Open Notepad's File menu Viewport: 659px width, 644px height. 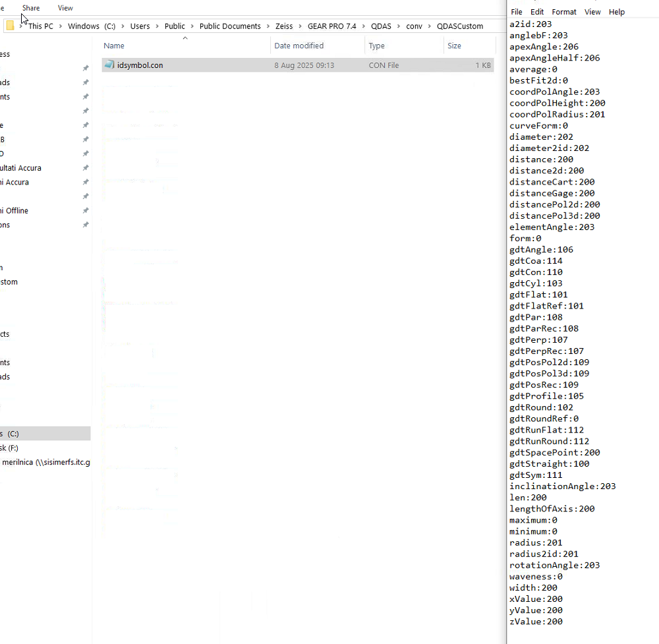click(x=517, y=12)
